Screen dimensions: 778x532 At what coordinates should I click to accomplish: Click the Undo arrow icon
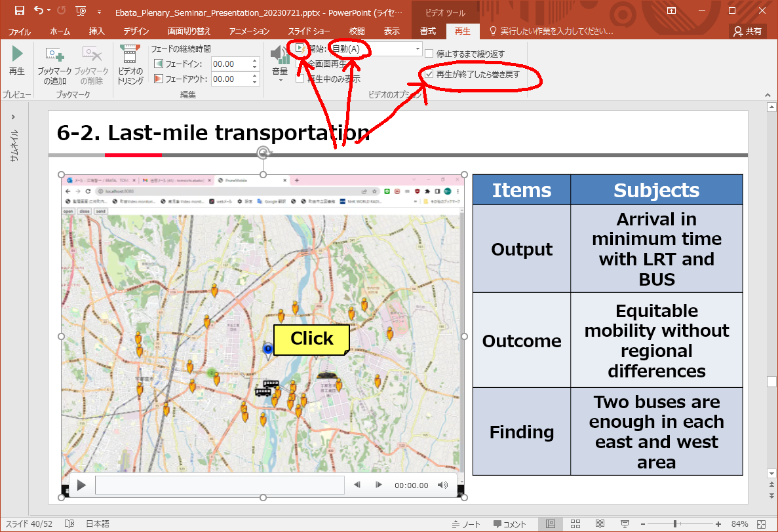[39, 10]
